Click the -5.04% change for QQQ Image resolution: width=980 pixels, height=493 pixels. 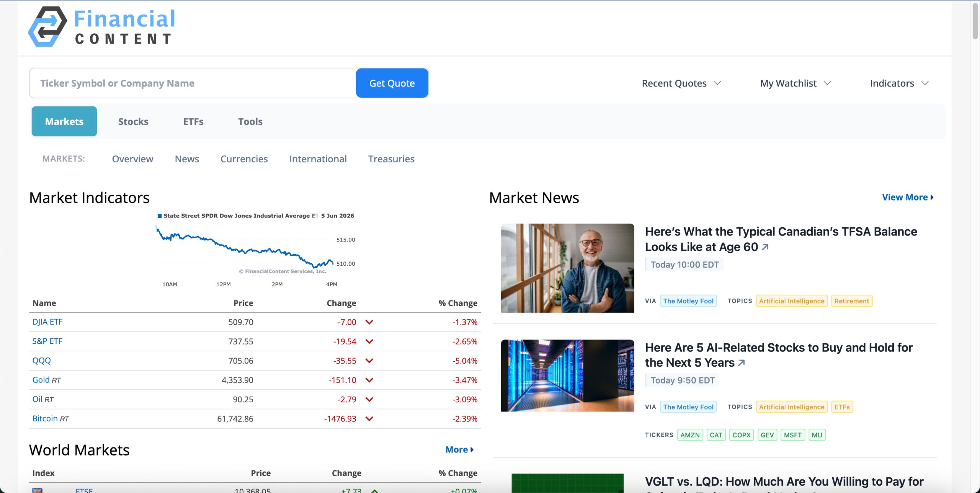465,361
